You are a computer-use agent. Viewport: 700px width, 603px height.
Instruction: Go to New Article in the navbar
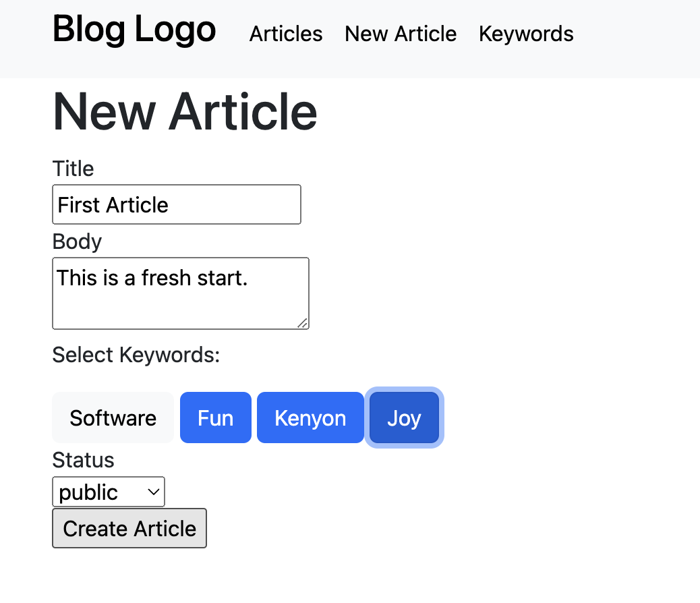(x=401, y=34)
